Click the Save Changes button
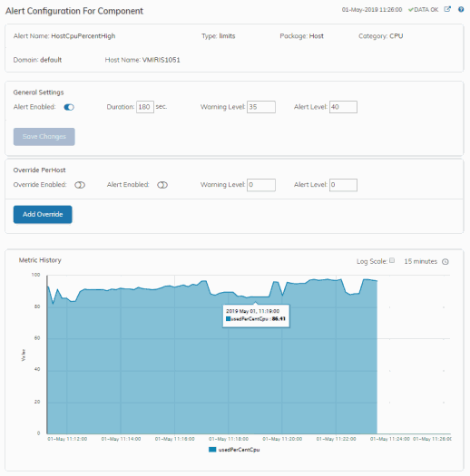 pos(44,137)
